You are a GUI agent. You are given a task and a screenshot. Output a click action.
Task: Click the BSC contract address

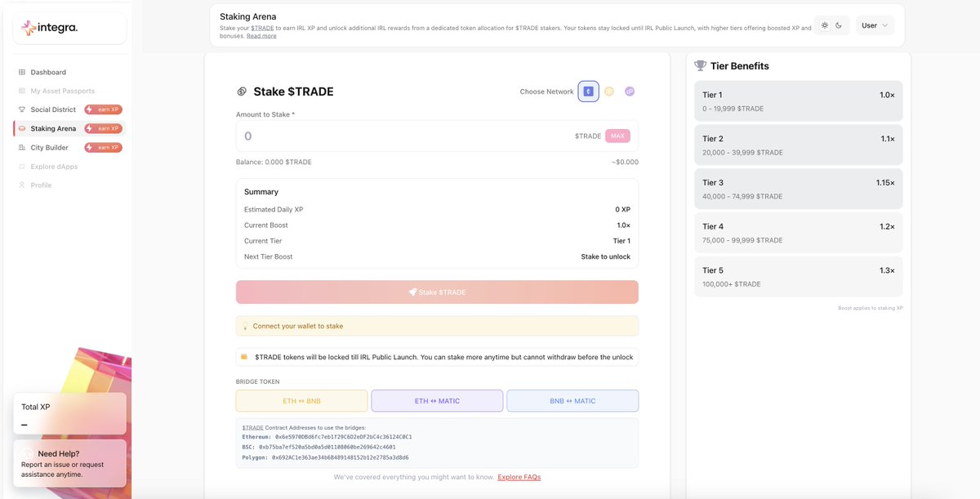tap(327, 447)
